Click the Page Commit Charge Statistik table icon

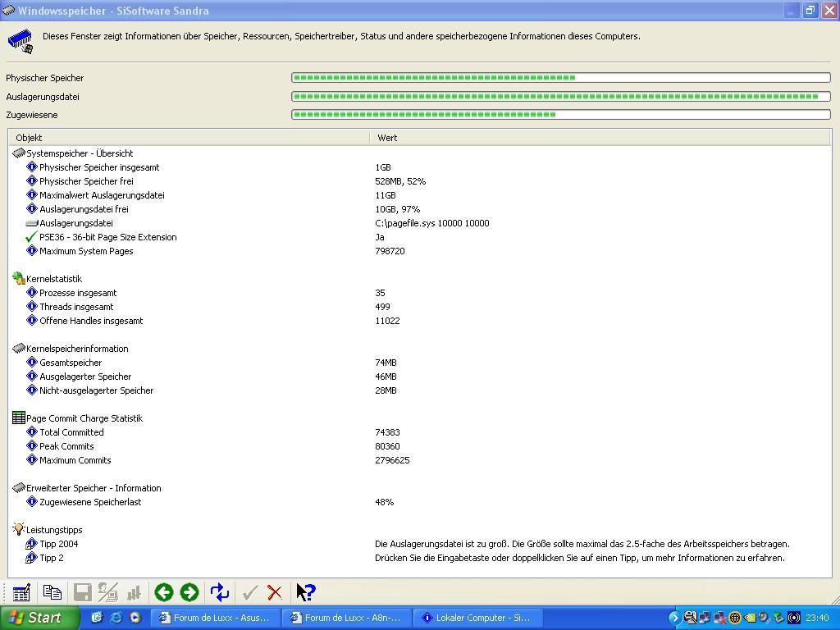click(19, 418)
